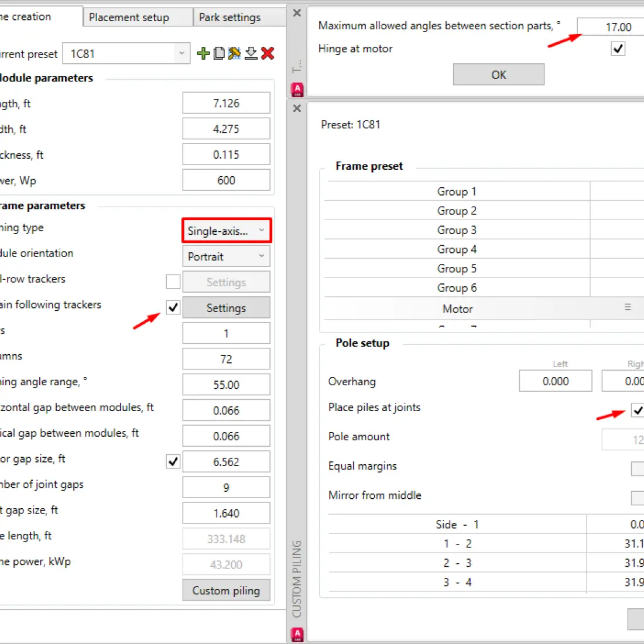This screenshot has height=644, width=644.
Task: Expand the Single-axis framing type dropdown
Action: pos(226,231)
